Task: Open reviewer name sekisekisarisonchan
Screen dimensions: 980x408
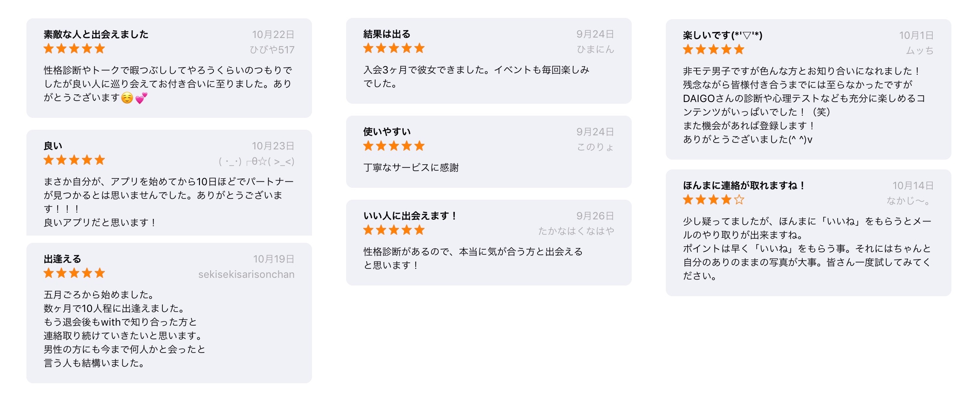Action: point(246,274)
